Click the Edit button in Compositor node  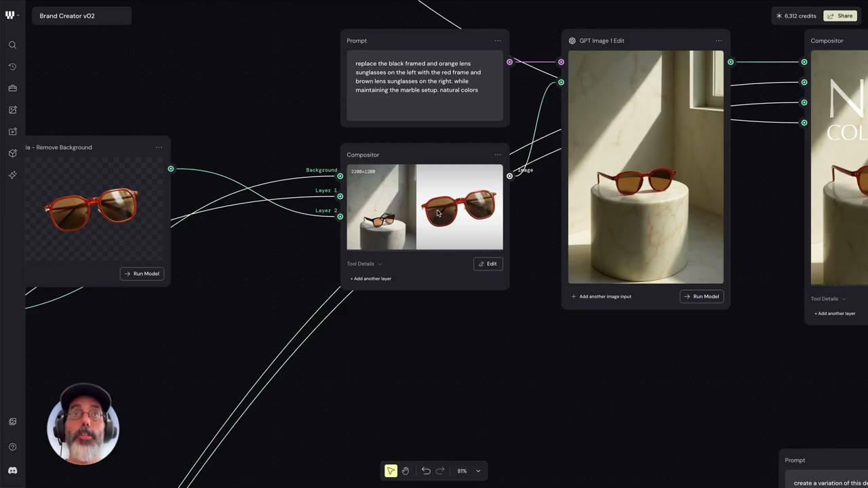[488, 264]
